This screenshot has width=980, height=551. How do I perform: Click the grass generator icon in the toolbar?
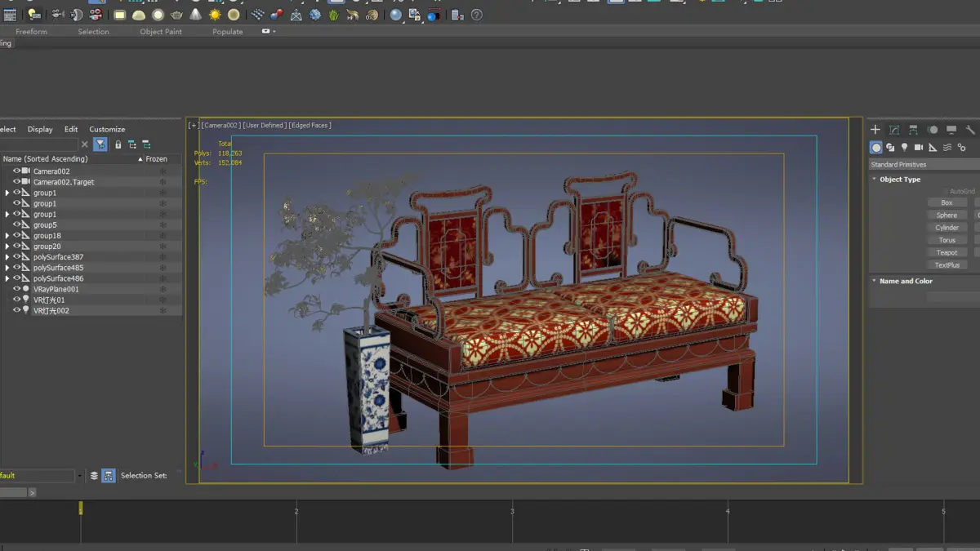click(334, 16)
